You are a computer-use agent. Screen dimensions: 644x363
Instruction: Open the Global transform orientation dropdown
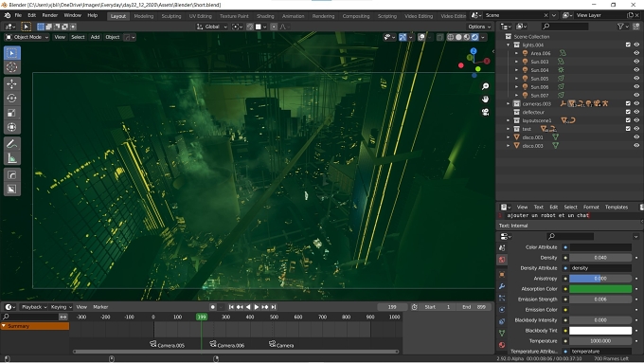pyautogui.click(x=211, y=27)
